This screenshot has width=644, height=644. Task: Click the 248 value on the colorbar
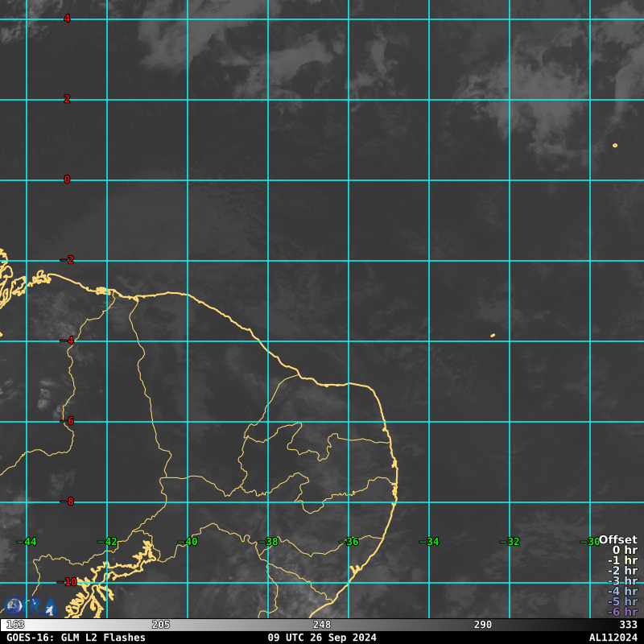click(x=322, y=625)
